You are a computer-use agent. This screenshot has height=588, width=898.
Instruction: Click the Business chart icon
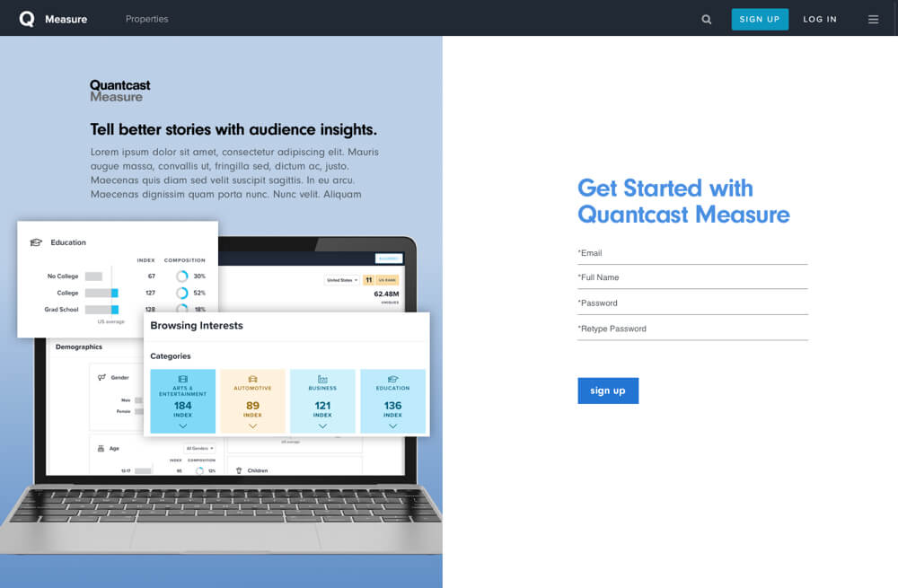click(322, 379)
